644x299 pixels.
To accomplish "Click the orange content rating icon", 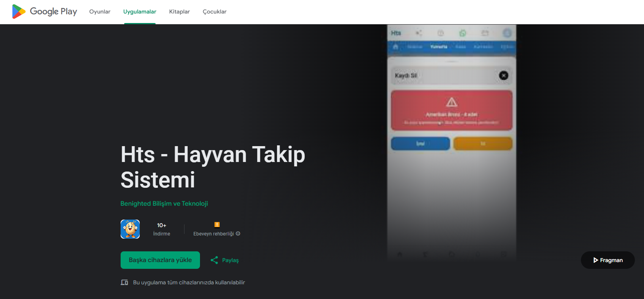I will [217, 225].
